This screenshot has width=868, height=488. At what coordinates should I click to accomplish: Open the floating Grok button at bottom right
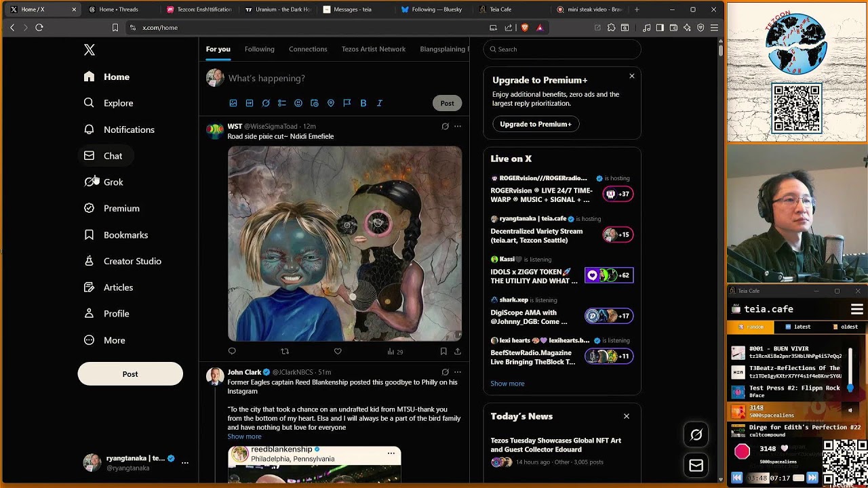(696, 435)
